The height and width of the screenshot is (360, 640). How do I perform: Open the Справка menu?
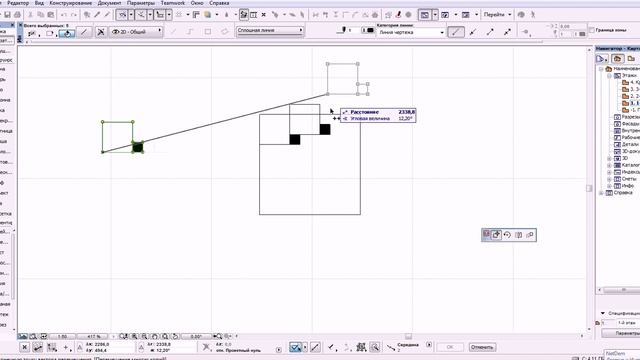pos(219,3)
